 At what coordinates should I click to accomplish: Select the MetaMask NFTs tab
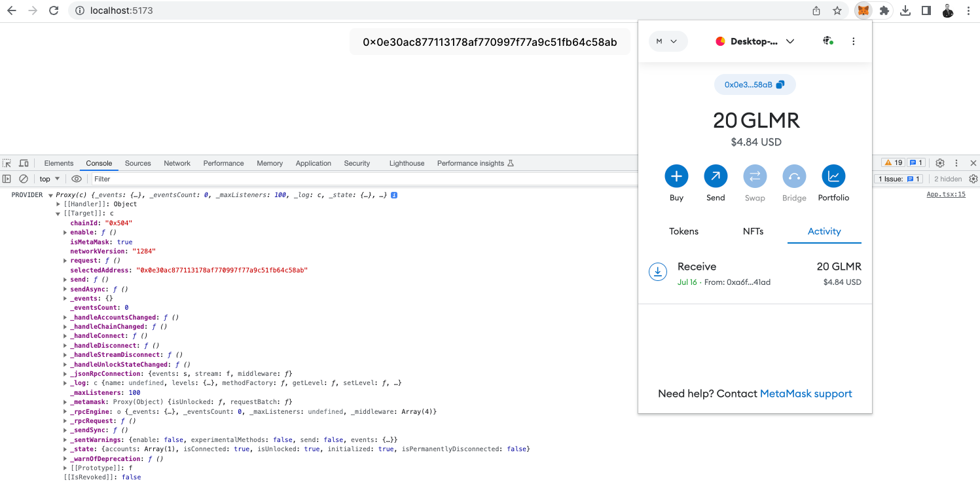tap(753, 231)
